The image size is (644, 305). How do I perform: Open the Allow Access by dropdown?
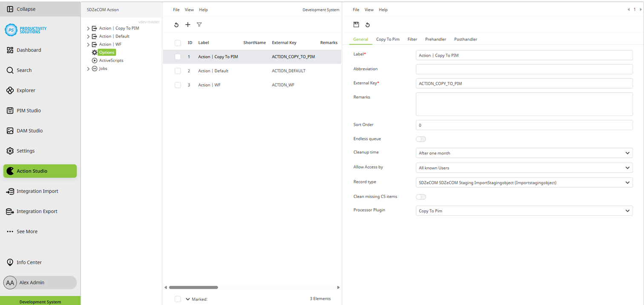click(x=524, y=168)
